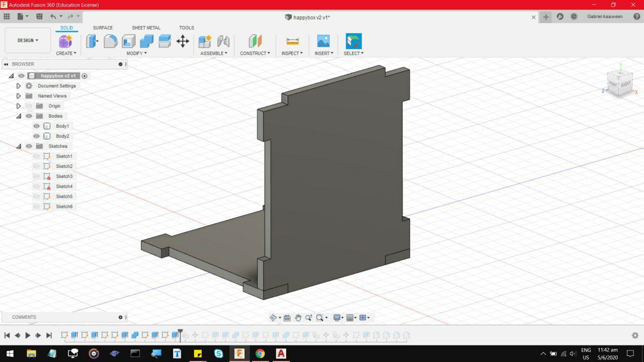Viewport: 644px width, 362px height.
Task: Switch to the TOOLS tab
Action: [187, 28]
